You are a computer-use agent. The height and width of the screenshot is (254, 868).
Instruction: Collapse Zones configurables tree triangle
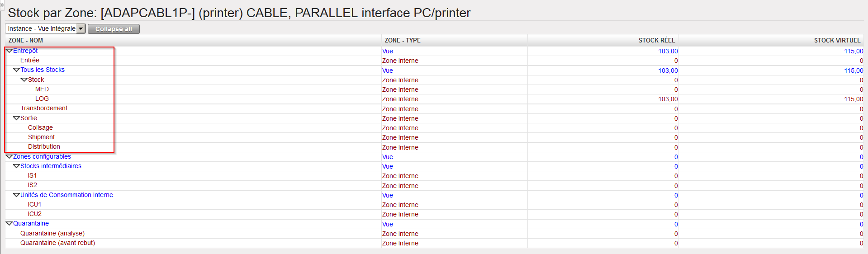(9, 157)
